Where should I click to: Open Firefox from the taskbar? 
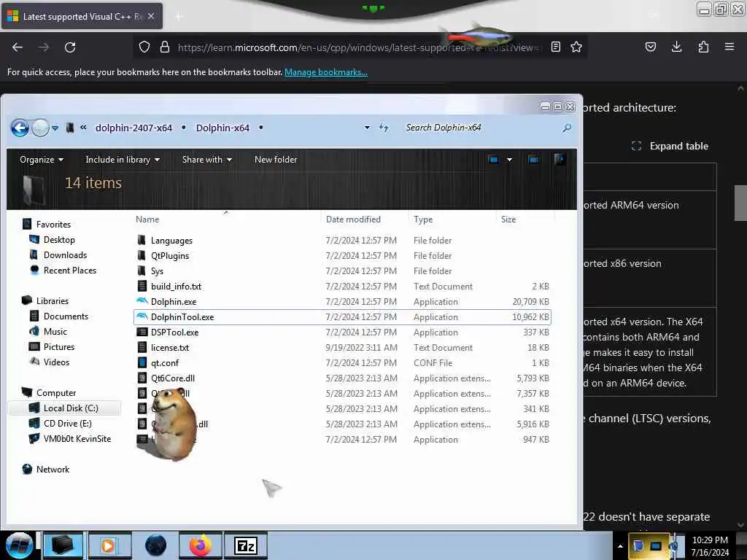[201, 545]
